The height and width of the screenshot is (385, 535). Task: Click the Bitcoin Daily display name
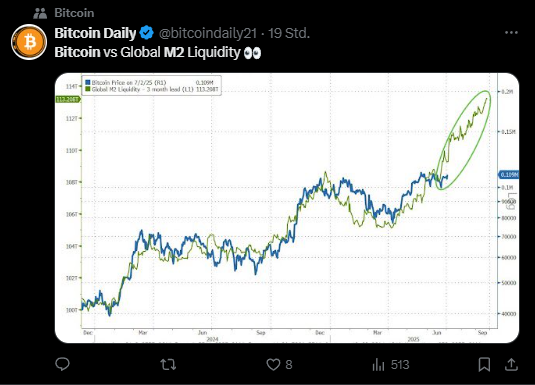[x=95, y=33]
